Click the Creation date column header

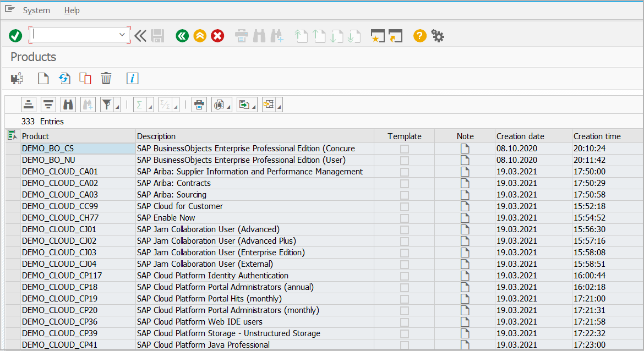(x=533, y=136)
